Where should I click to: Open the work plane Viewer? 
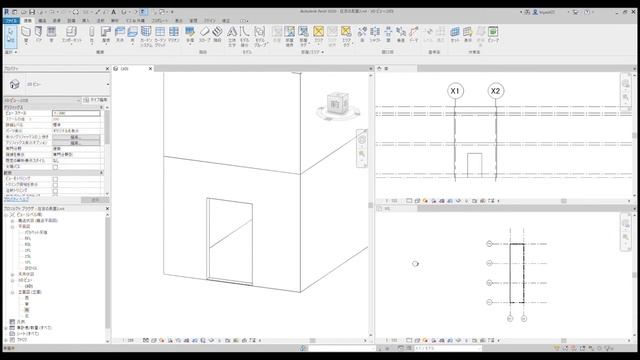coord(493,33)
